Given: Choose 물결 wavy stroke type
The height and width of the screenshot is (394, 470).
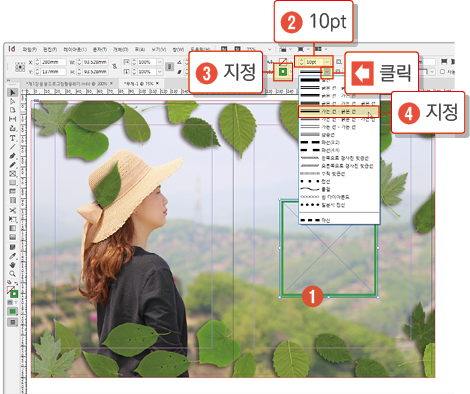Looking at the screenshot, I should 339,189.
